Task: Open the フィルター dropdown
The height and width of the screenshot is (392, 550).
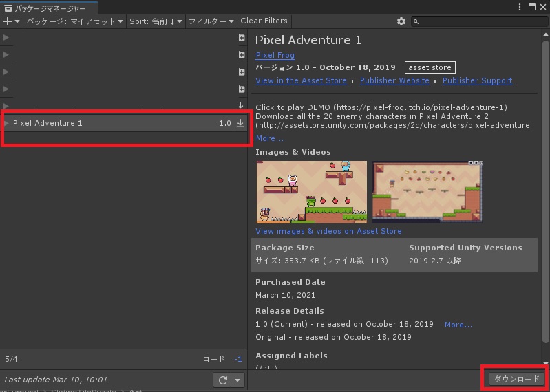Action: pos(211,21)
